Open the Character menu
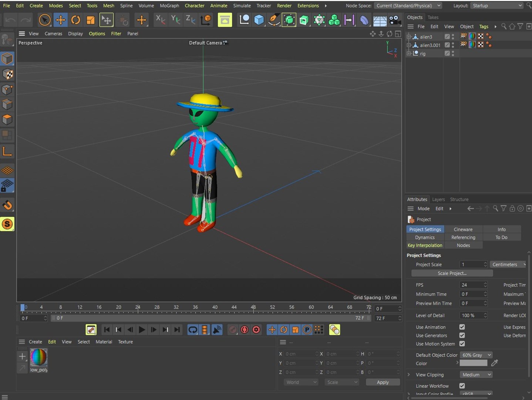Viewport: 532px width, 400px height. coord(195,6)
